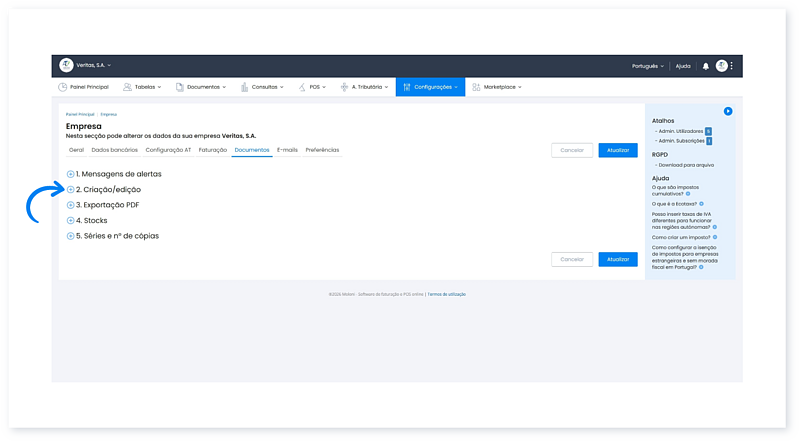Viewport: 800px width, 442px height.
Task: Open the Português language dropdown
Action: point(647,66)
